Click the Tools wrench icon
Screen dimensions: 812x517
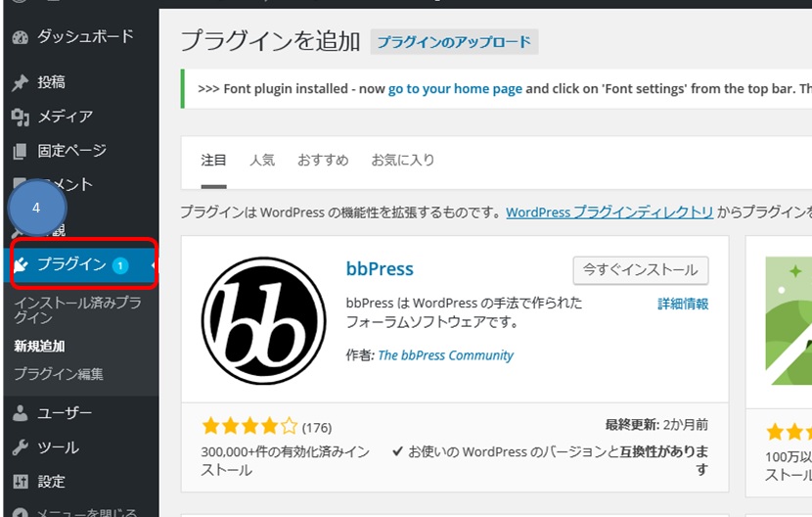tap(21, 447)
